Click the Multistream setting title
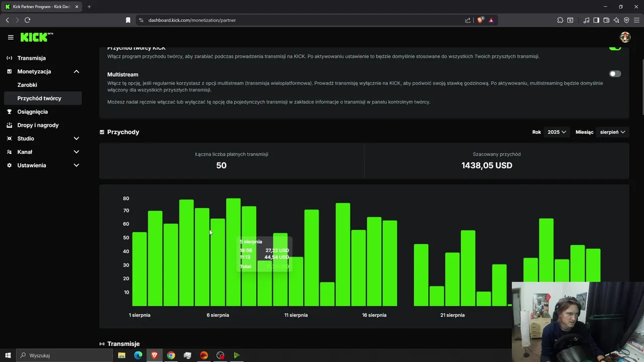Image resolution: width=644 pixels, height=362 pixels. coord(123,74)
